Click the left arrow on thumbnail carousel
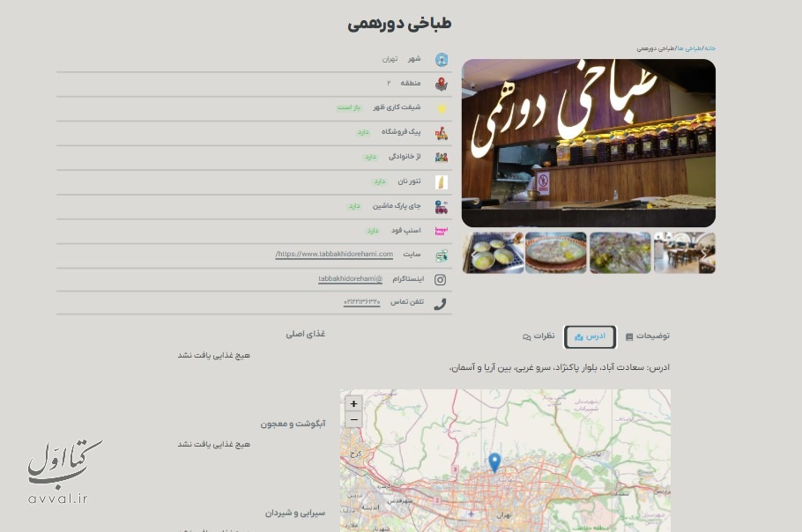The height and width of the screenshot is (532, 802). 473,253
